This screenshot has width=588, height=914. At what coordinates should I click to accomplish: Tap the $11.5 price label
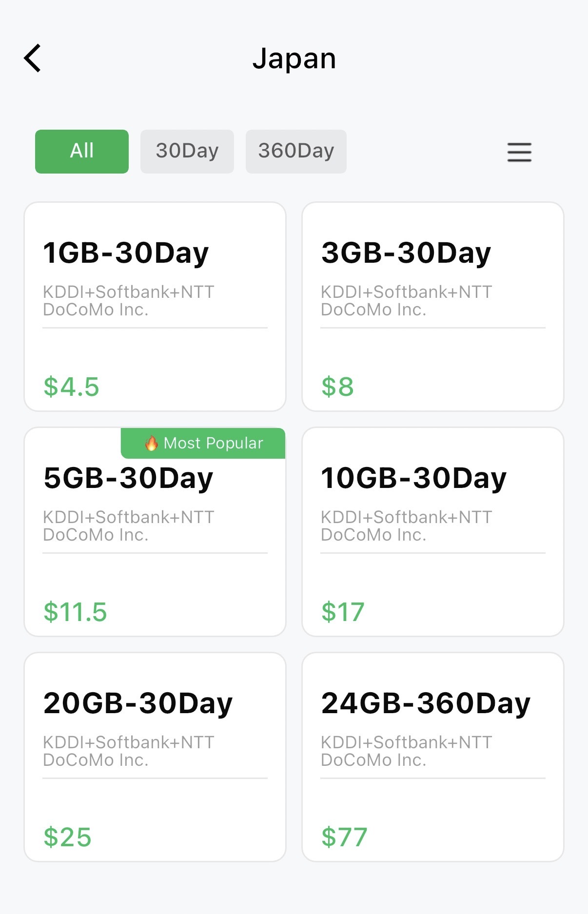click(75, 612)
